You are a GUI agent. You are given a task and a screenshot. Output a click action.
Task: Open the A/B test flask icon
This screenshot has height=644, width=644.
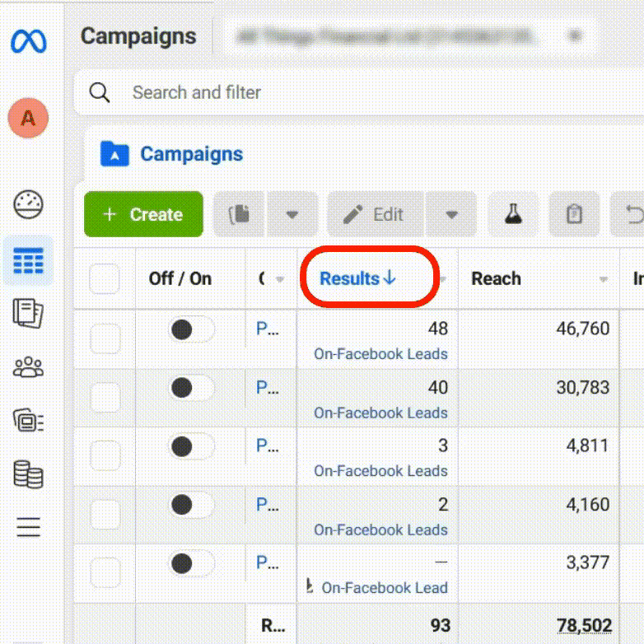pos(513,214)
